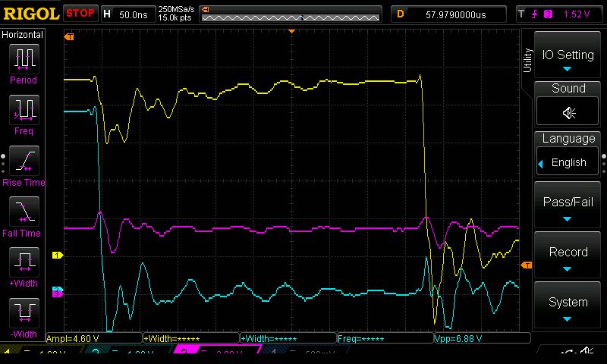
Task: Choose the Rise Time measurement icon
Action: coord(24,161)
